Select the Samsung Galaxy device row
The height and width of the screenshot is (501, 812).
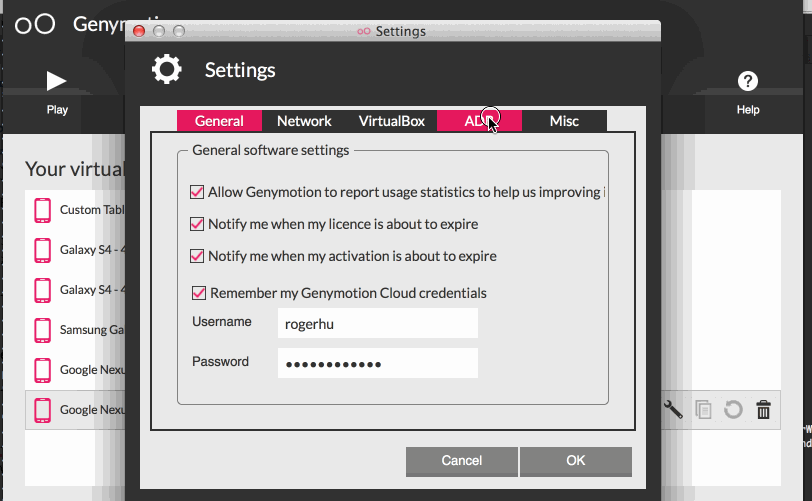(75, 330)
